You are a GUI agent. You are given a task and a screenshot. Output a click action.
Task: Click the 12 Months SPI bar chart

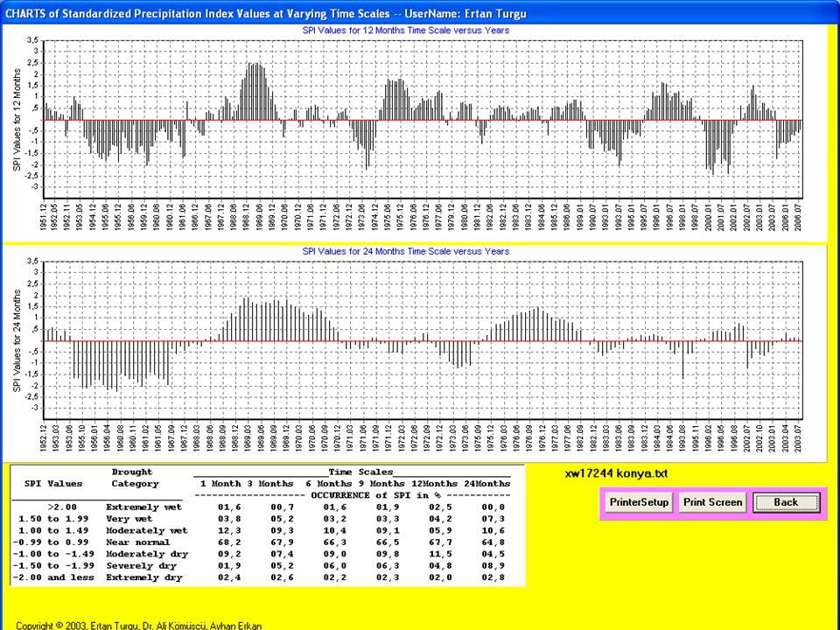[422, 120]
